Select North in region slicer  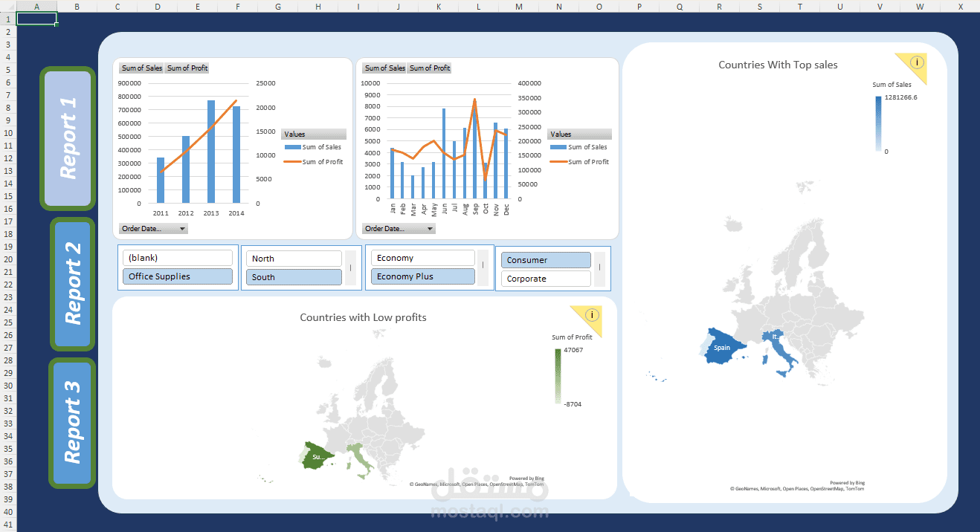click(294, 259)
